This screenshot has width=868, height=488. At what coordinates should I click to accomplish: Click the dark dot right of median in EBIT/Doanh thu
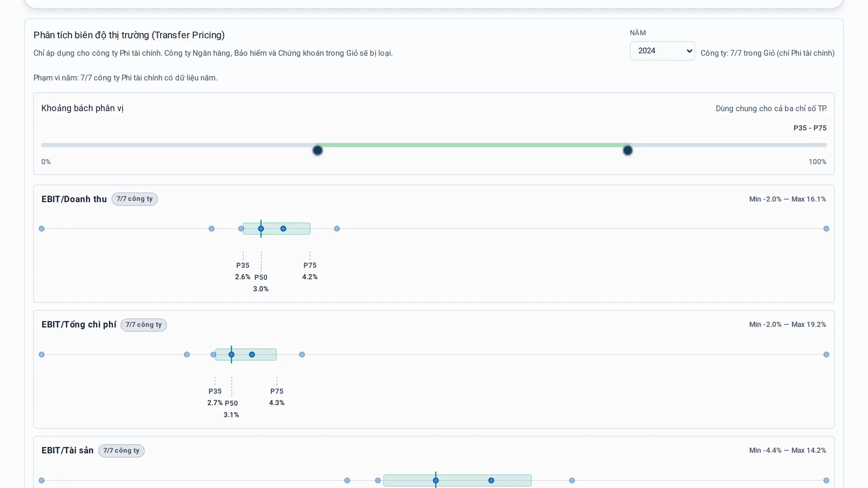pos(283,229)
